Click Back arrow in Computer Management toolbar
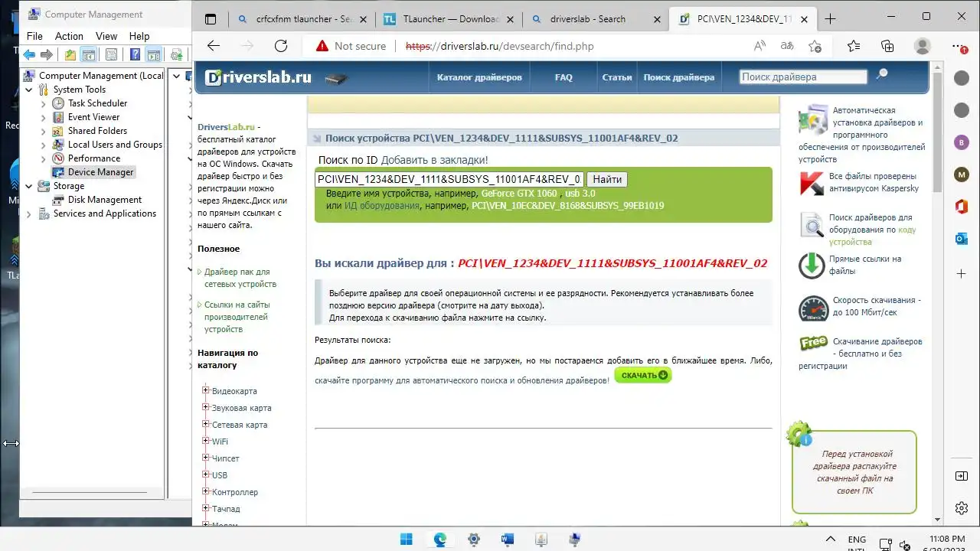 pyautogui.click(x=29, y=54)
